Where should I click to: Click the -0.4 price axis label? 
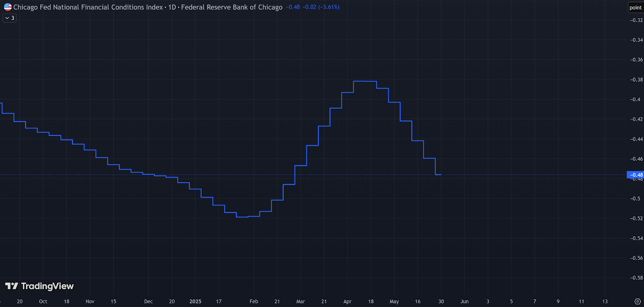coord(635,100)
